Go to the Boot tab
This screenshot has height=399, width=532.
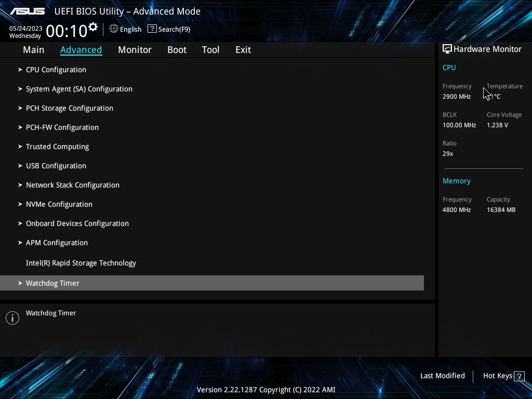(x=177, y=50)
